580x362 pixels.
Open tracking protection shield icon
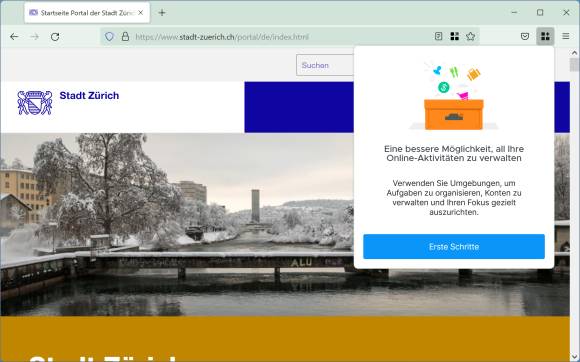109,37
